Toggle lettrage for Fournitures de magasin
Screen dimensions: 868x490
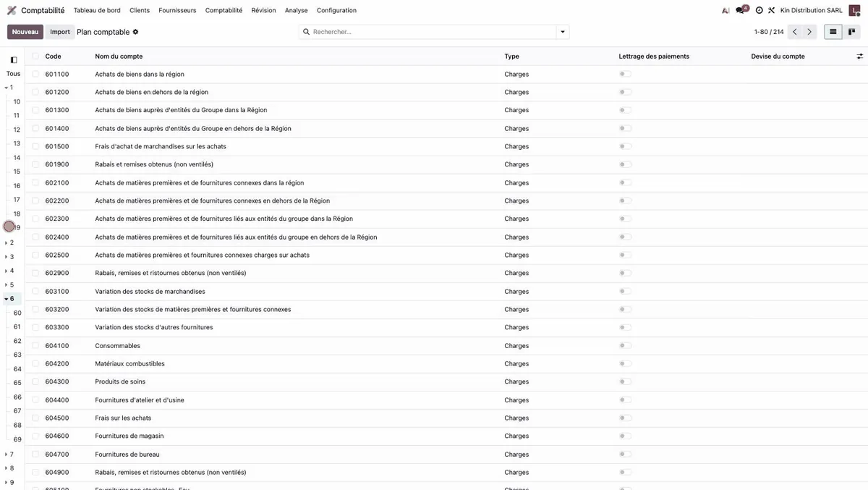(626, 436)
